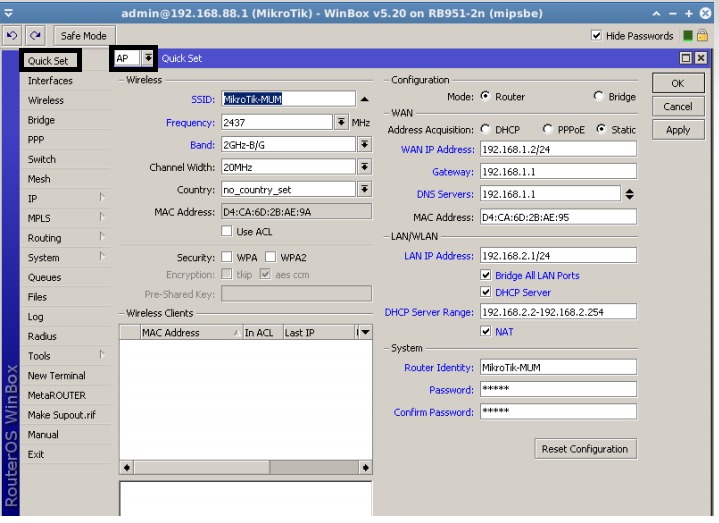Open the Band dropdown
The height and width of the screenshot is (523, 719).
(x=365, y=145)
